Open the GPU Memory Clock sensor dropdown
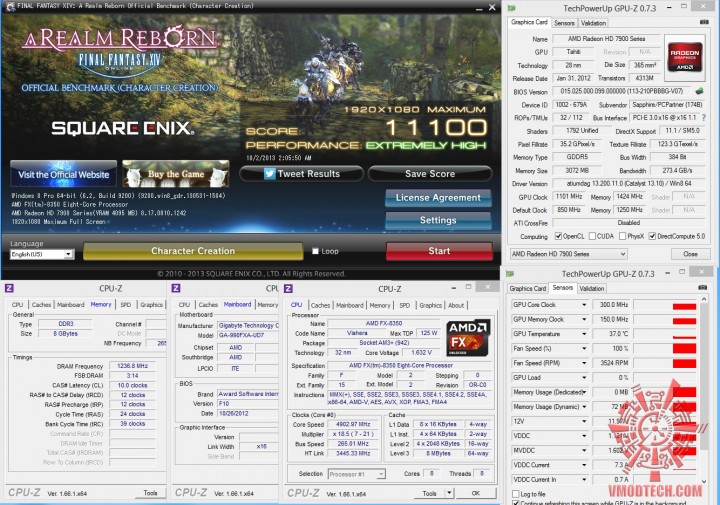Screen dimensions: 720x505 pyautogui.click(x=584, y=320)
